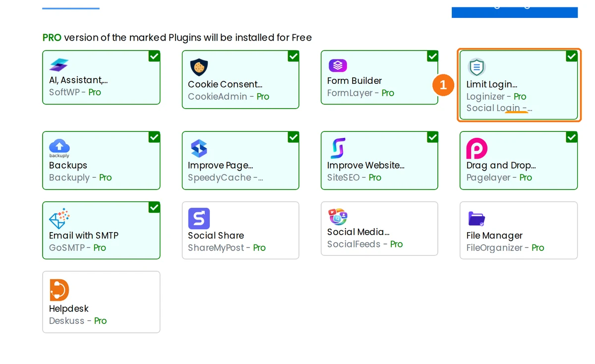Uncheck the Backups Backuply checkbox

click(154, 137)
